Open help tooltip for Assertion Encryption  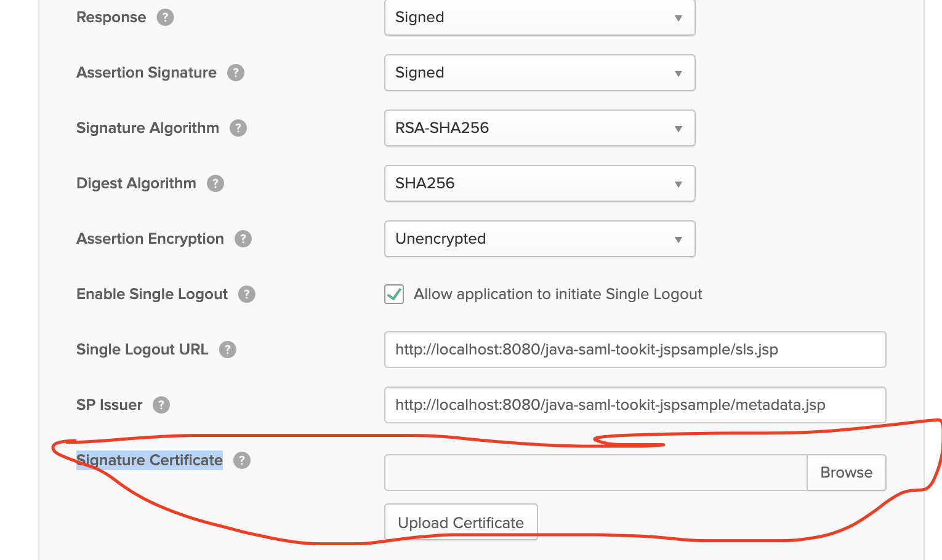243,239
